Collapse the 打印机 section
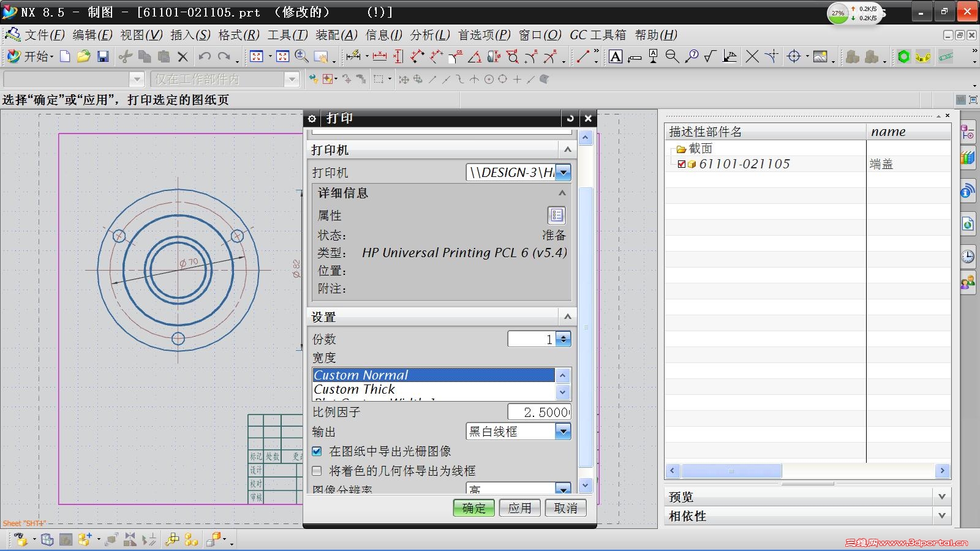 click(568, 149)
